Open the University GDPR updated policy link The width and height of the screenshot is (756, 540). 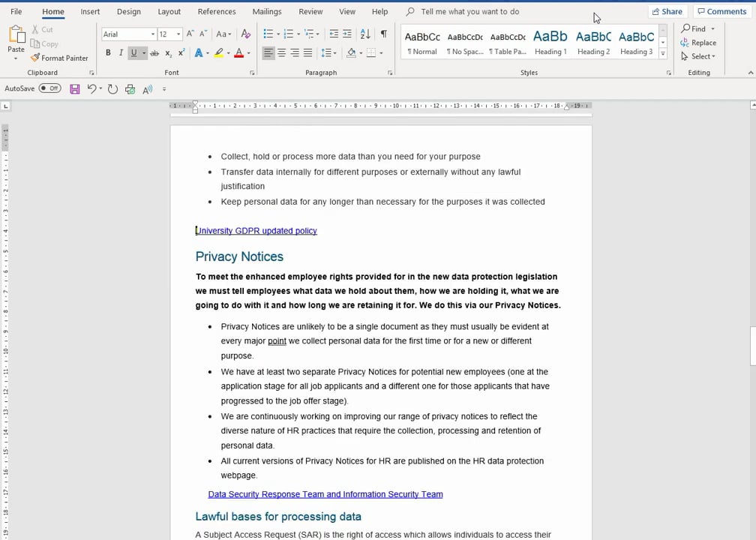[256, 231]
